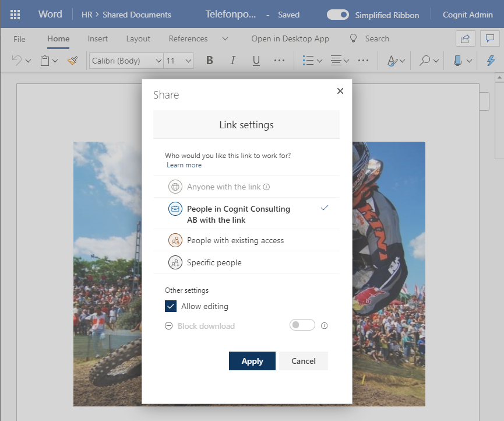Apply Bold formatting
This screenshot has width=504, height=421.
pos(210,61)
